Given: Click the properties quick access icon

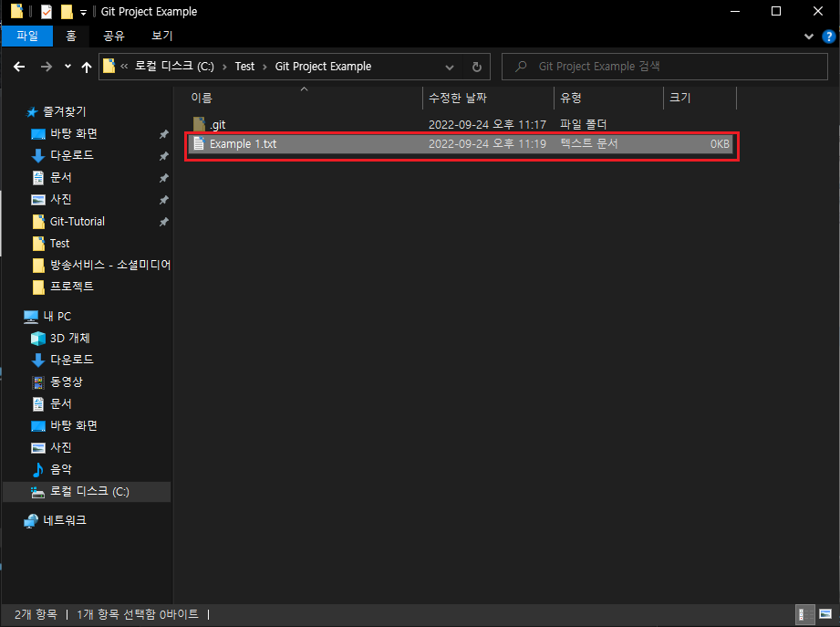Looking at the screenshot, I should (47, 11).
